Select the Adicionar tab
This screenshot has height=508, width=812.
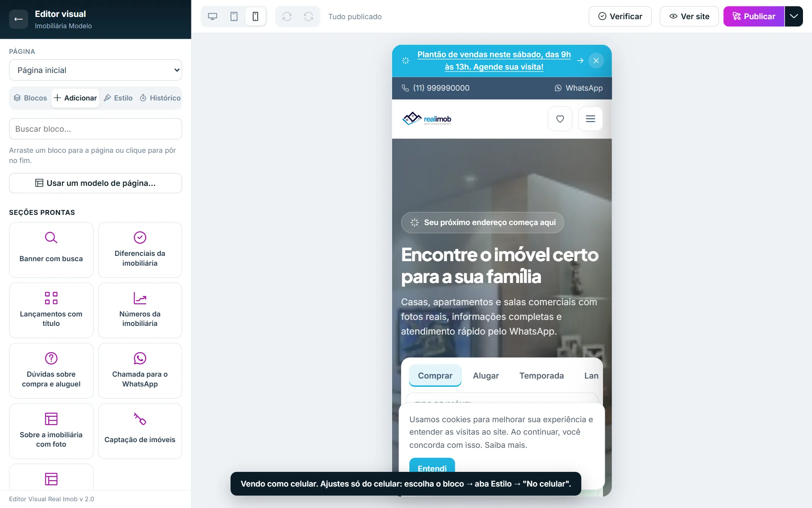click(x=75, y=98)
